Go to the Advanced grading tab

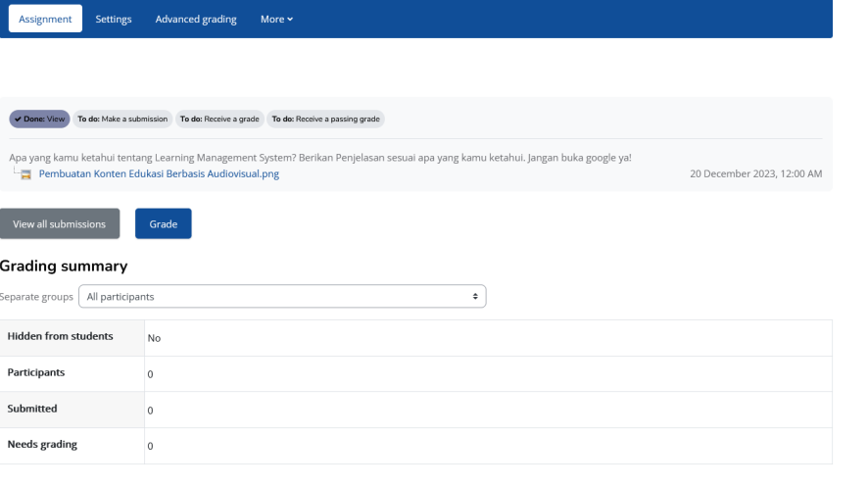196,21
